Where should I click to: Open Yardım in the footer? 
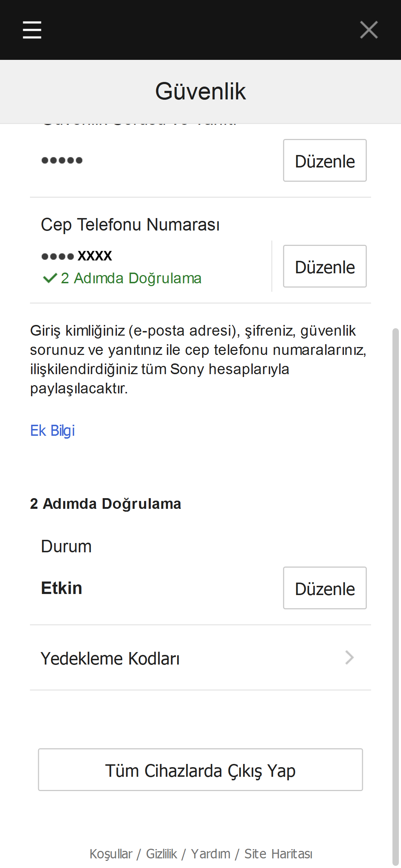coord(210,854)
